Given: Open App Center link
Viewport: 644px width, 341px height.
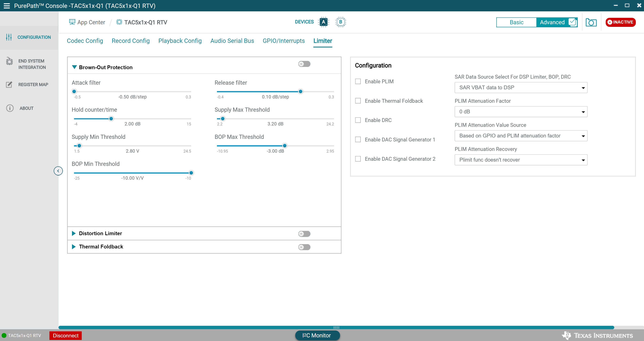Looking at the screenshot, I should coord(91,22).
